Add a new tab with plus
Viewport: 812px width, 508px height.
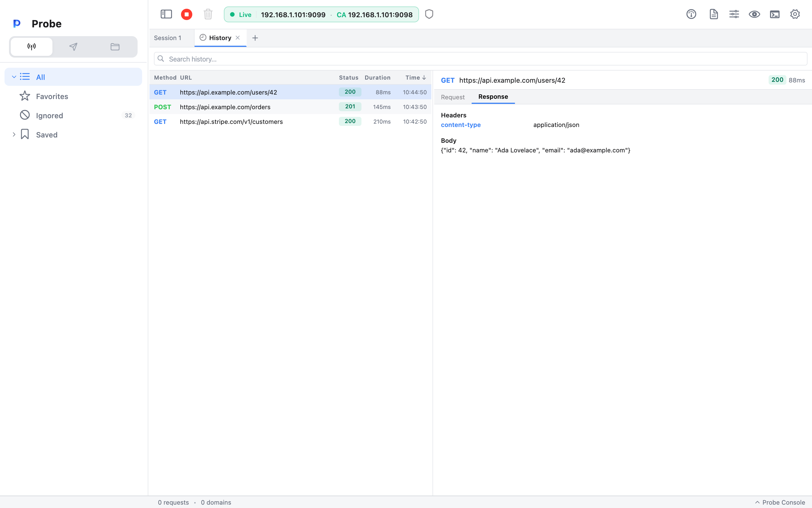click(x=255, y=38)
